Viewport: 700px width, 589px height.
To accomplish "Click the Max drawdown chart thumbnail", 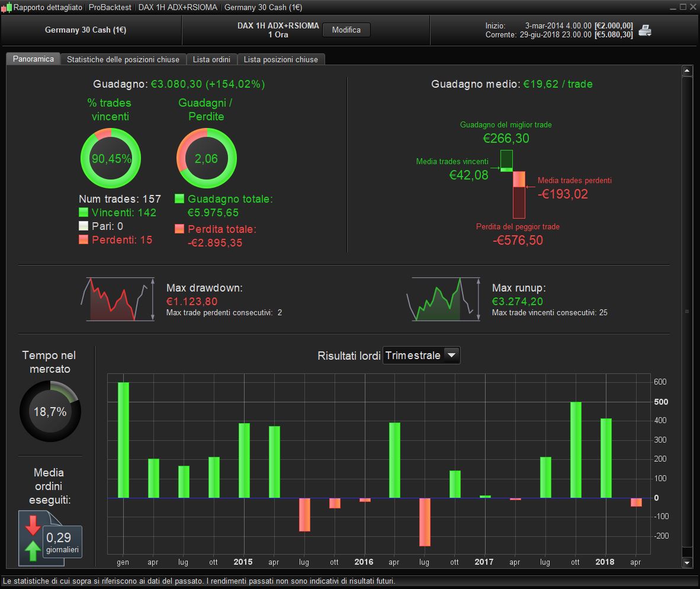I will tap(118, 299).
